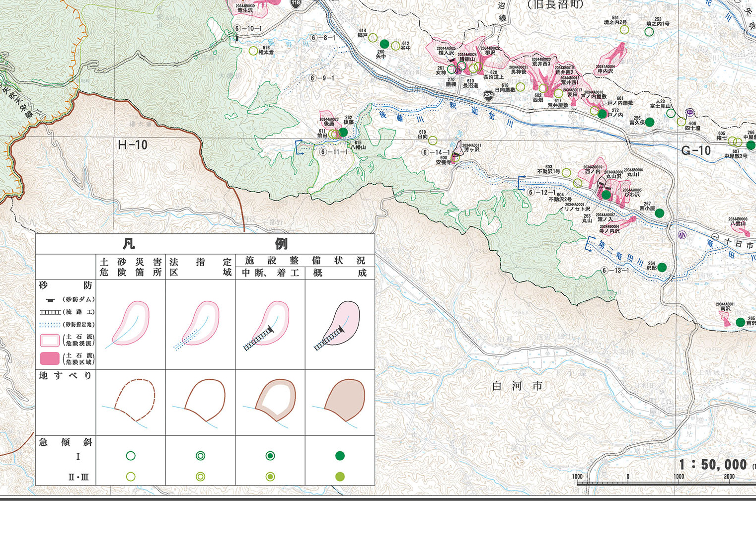Click the 白河市 city label
Viewport: 756px width, 559px height.
click(517, 386)
